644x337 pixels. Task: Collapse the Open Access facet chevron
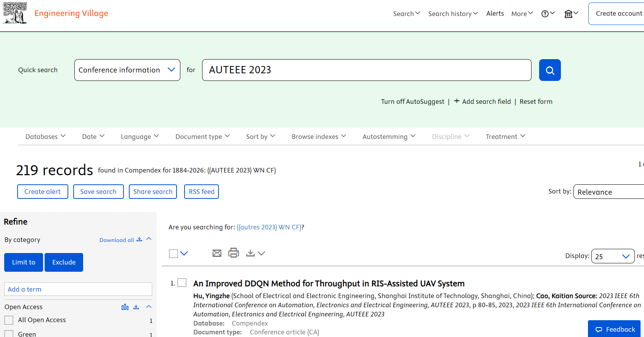(x=149, y=306)
